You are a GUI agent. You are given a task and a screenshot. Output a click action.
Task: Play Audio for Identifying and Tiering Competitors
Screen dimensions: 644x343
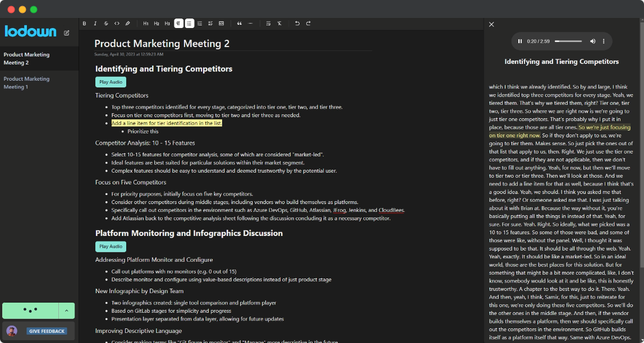111,82
